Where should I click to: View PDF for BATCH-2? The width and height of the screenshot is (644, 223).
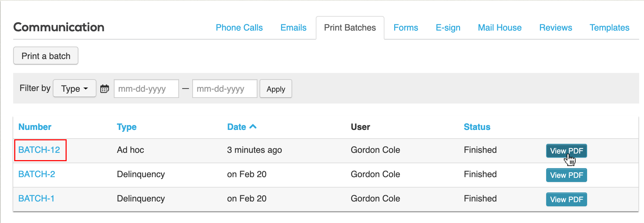pyautogui.click(x=566, y=175)
